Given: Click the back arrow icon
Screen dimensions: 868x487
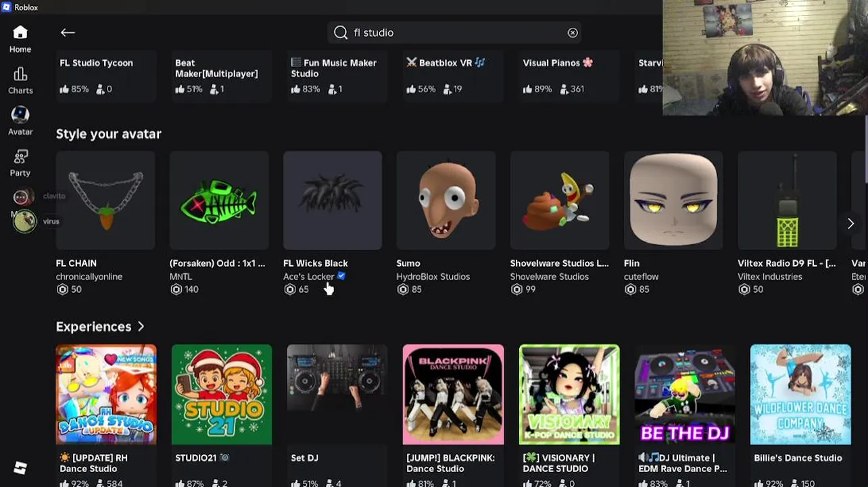Looking at the screenshot, I should (x=68, y=32).
